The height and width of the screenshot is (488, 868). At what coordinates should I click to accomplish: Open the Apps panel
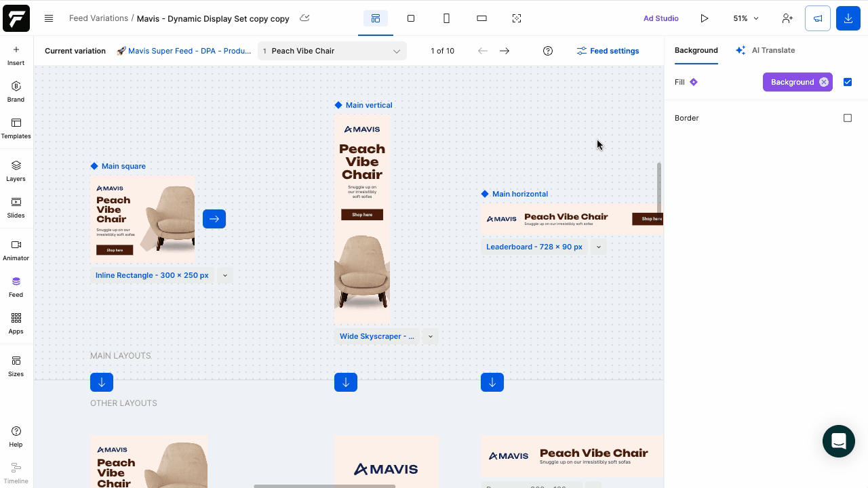[16, 324]
